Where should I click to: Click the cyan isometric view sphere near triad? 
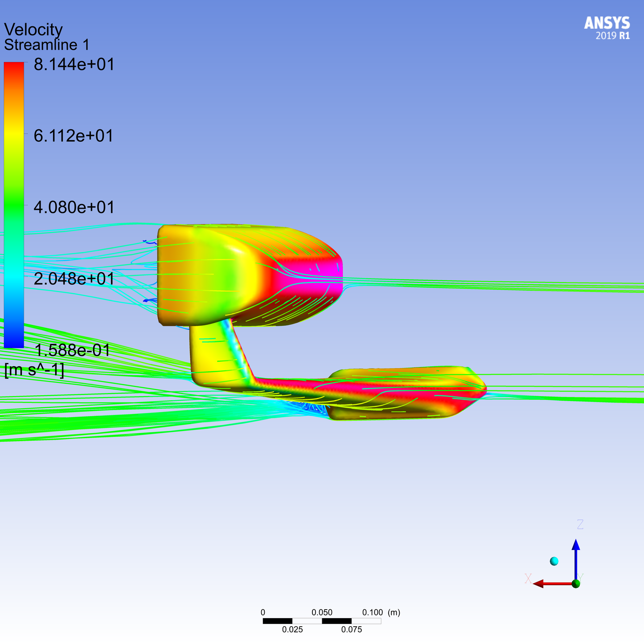[554, 560]
